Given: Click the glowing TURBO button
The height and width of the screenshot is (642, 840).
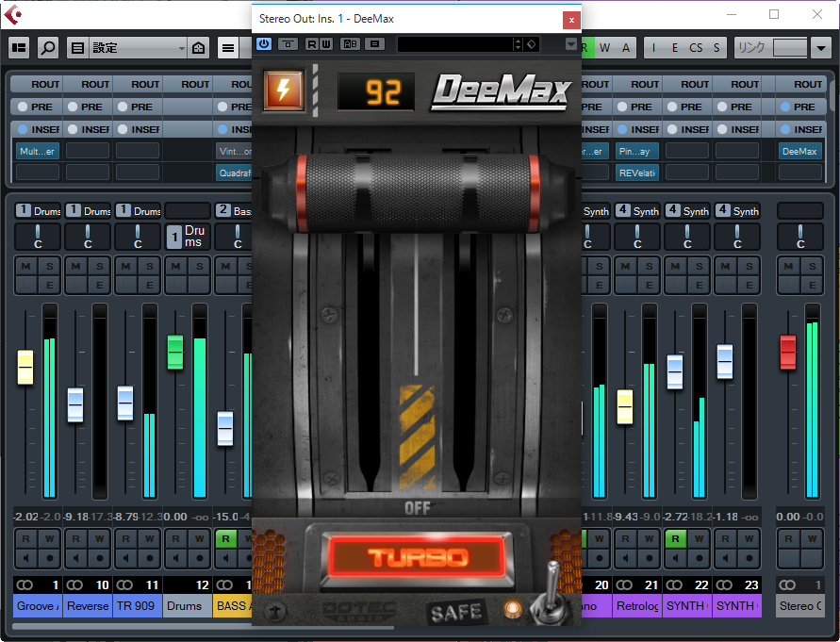Looking at the screenshot, I should point(418,557).
